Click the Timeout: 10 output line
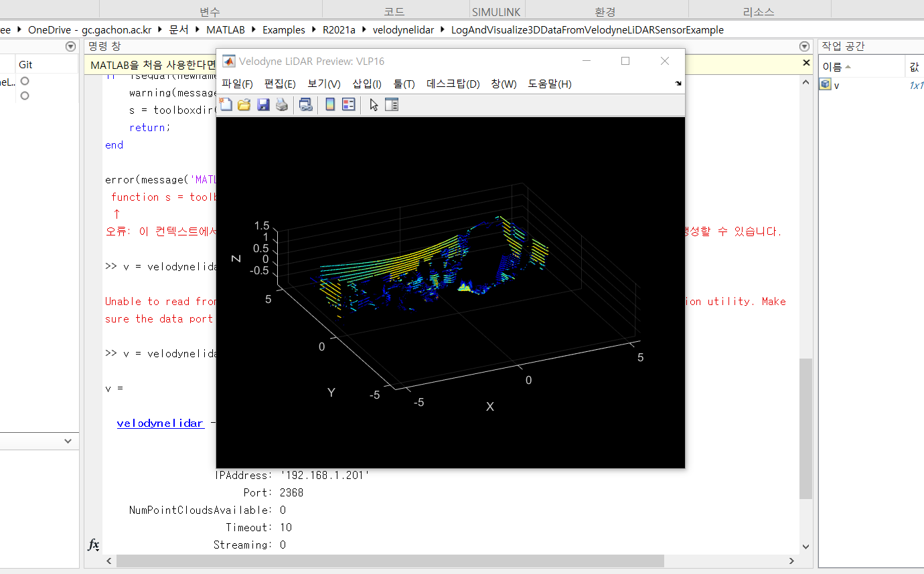 click(258, 527)
